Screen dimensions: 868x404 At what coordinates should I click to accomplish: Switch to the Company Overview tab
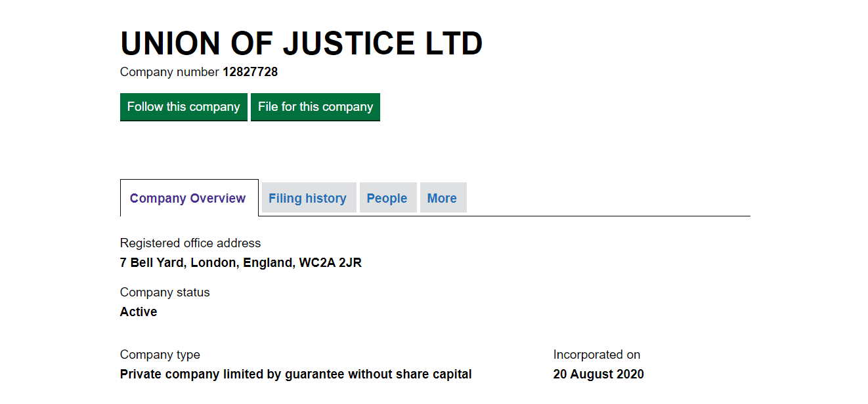188,198
